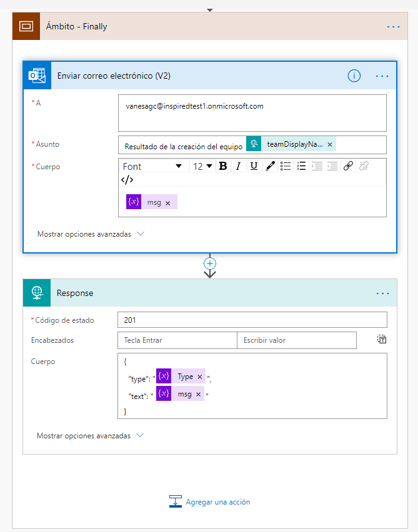Toggle bold formatting in email body
Screen dimensions: 418x532
pyautogui.click(x=222, y=166)
